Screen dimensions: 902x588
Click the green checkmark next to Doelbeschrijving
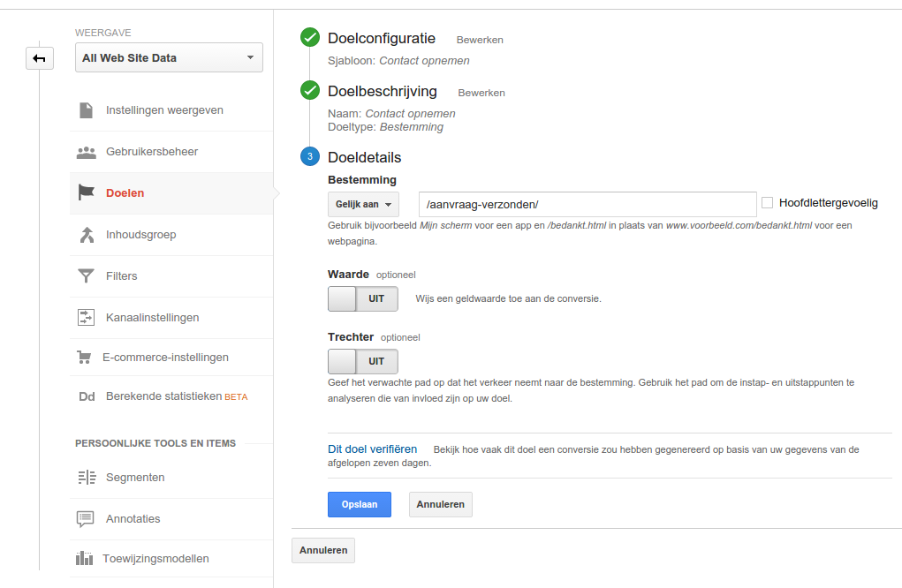[310, 90]
